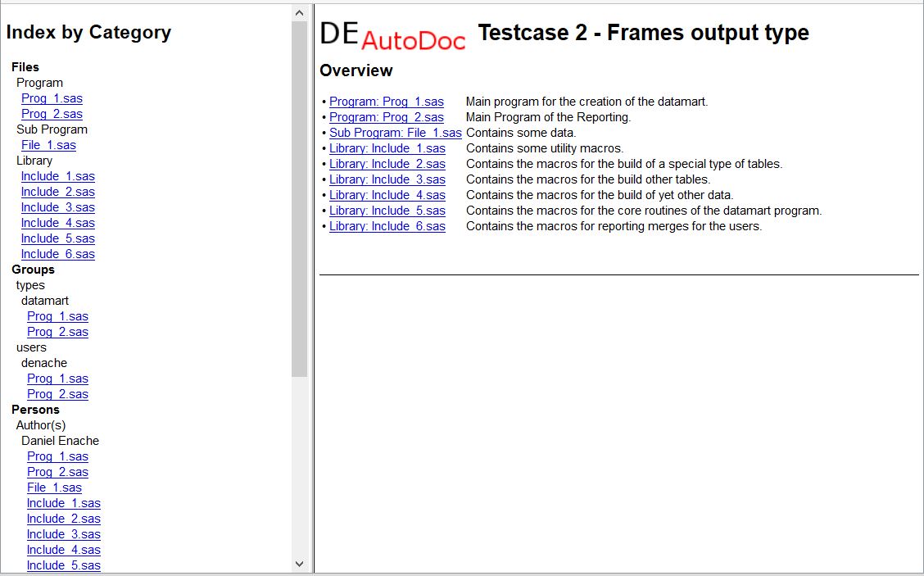The height and width of the screenshot is (576, 924).
Task: Open Include_5.sas under author Daniel Enache
Action: coord(63,565)
